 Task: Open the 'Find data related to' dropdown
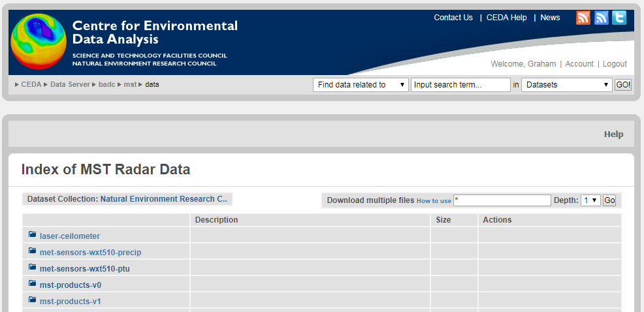click(361, 85)
